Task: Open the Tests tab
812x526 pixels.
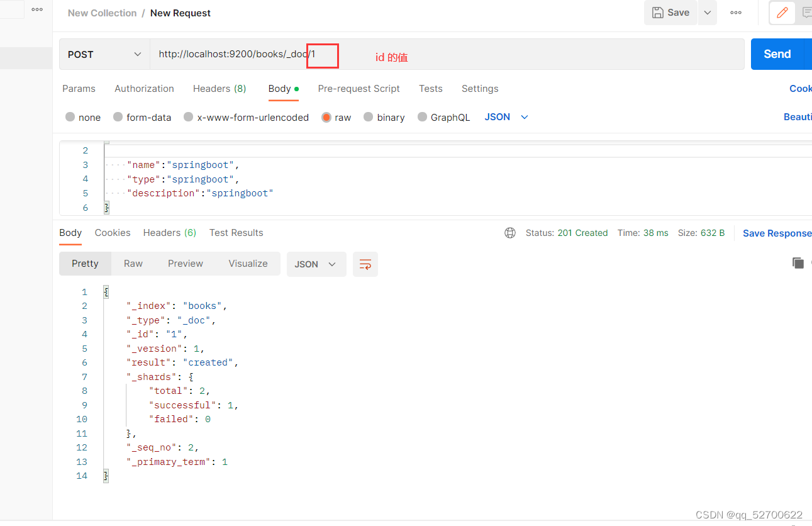Action: click(431, 89)
